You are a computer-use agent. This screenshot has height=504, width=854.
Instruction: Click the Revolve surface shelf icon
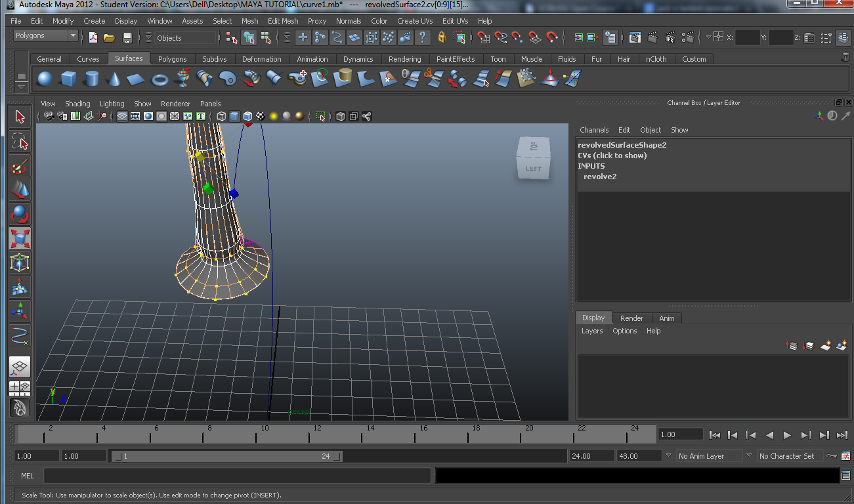tap(183, 79)
